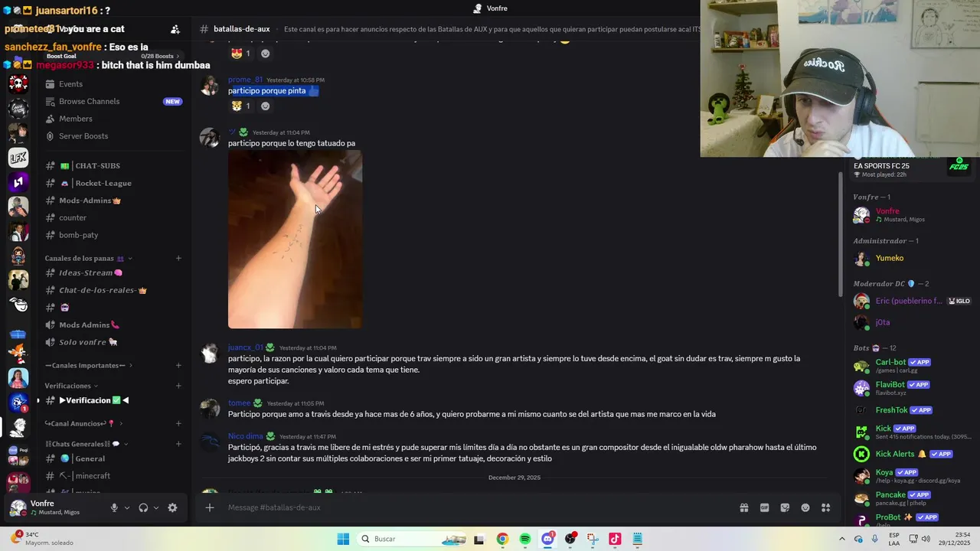Open Chrome from taskbar
Image resolution: width=980 pixels, height=551 pixels.
pos(502,539)
